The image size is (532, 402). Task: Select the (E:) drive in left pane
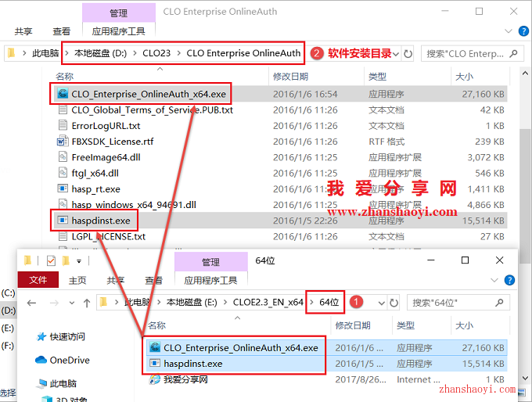pos(8,328)
